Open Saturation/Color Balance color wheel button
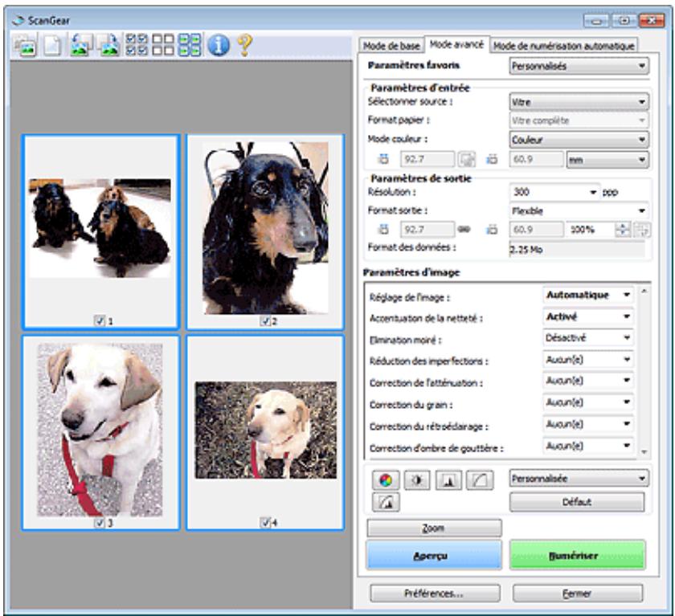This screenshot has height=616, width=675. click(386, 480)
